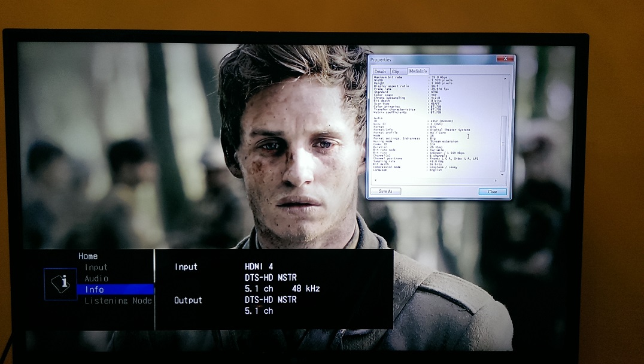Click the 'Chroma subsampling' row
The height and width of the screenshot is (364, 644).
tap(408, 98)
